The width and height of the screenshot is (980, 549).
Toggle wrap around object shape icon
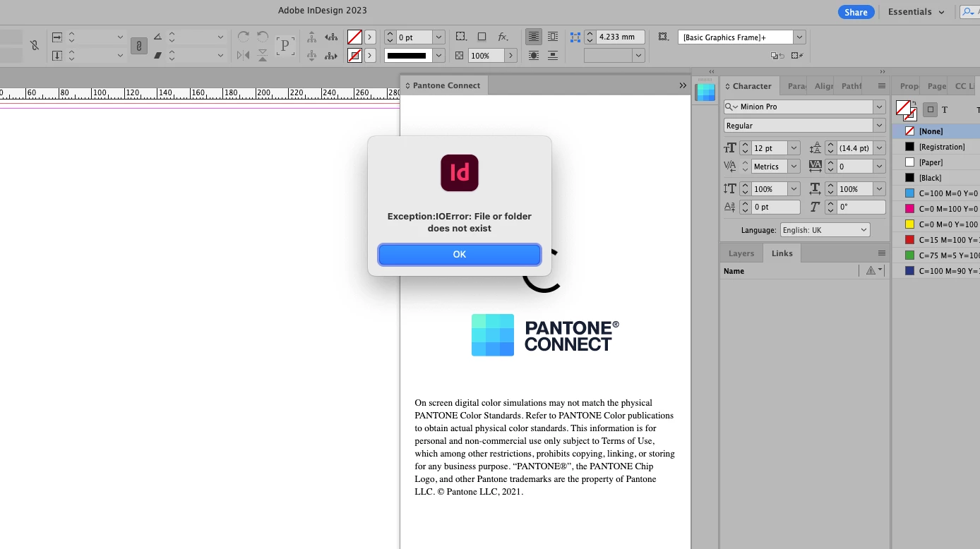click(x=534, y=55)
